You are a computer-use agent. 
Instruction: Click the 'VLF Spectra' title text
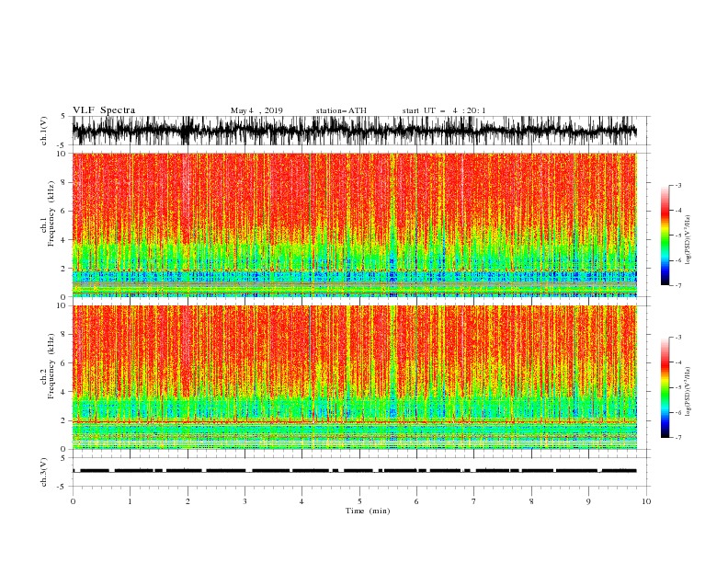(x=104, y=110)
